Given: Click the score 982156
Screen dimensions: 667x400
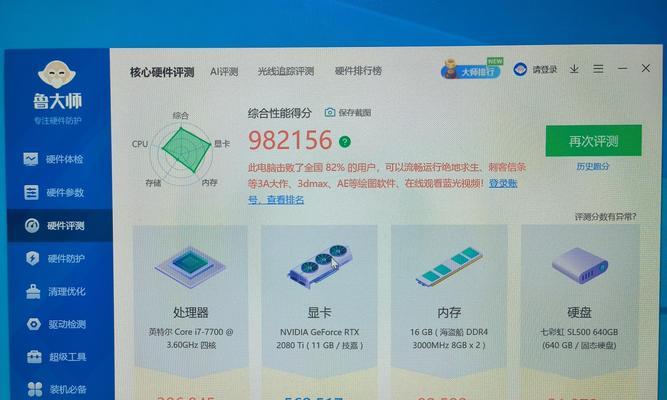Looking at the screenshot, I should click(x=290, y=140).
